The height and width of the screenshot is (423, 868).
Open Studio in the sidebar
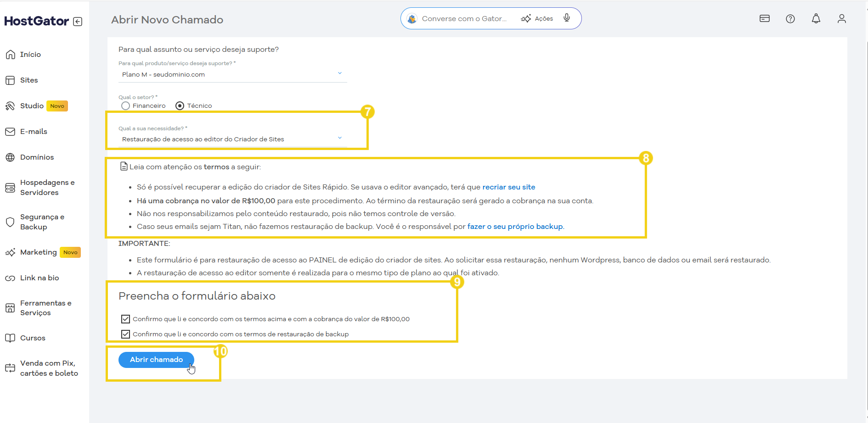tap(32, 106)
